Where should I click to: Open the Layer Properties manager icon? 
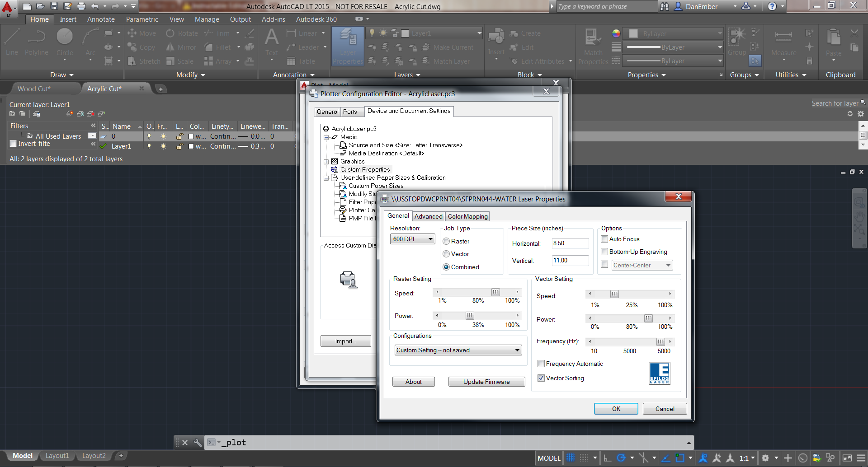click(348, 46)
